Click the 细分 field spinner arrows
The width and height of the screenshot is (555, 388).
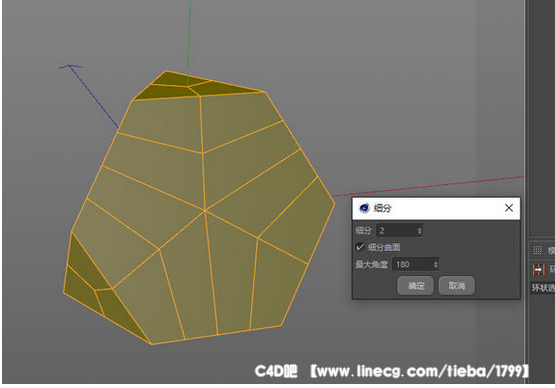[x=419, y=231]
